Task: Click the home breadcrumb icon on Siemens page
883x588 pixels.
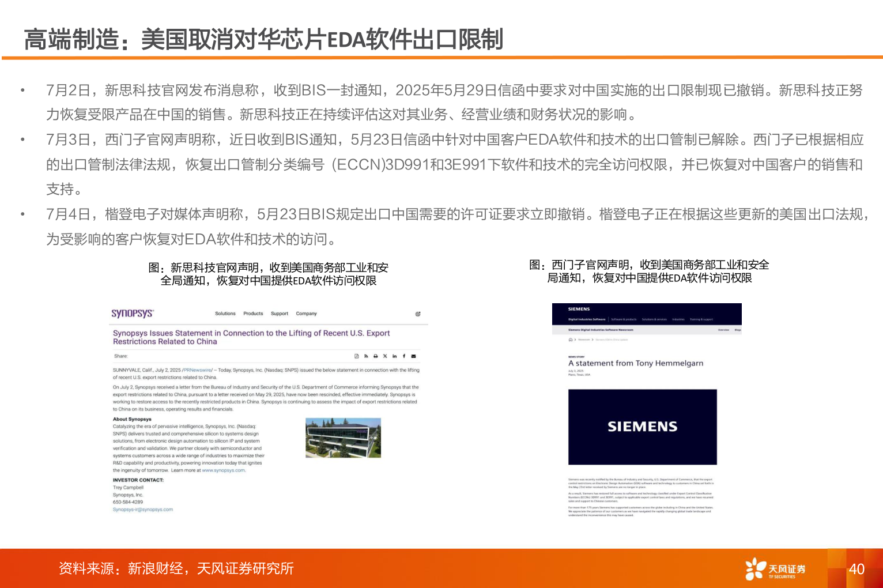Action: point(571,340)
